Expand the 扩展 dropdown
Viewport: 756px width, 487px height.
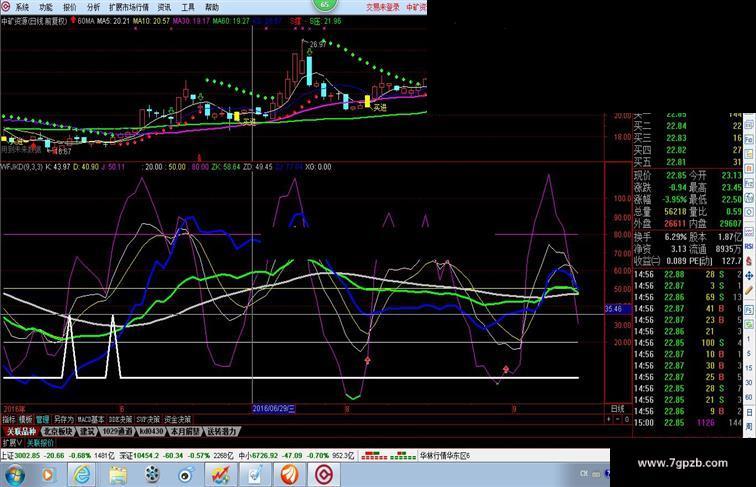(12, 443)
